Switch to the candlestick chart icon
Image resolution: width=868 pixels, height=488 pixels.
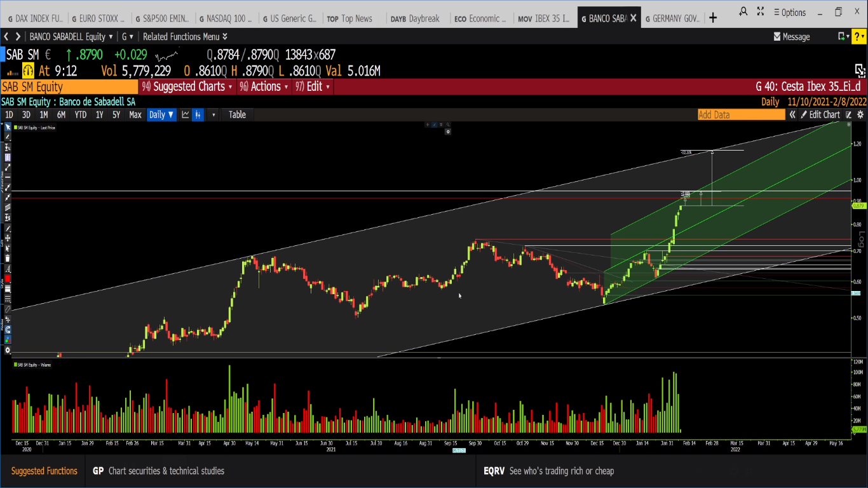click(199, 115)
